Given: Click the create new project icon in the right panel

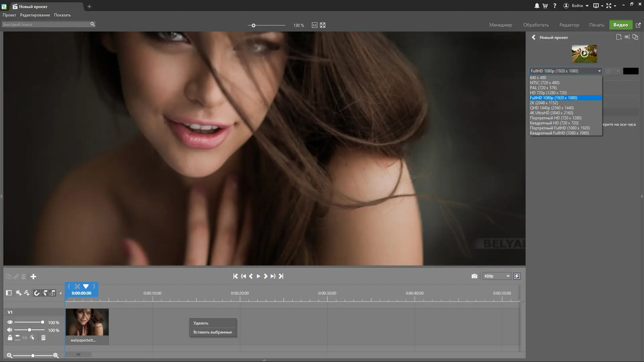Looking at the screenshot, I should coord(619,37).
